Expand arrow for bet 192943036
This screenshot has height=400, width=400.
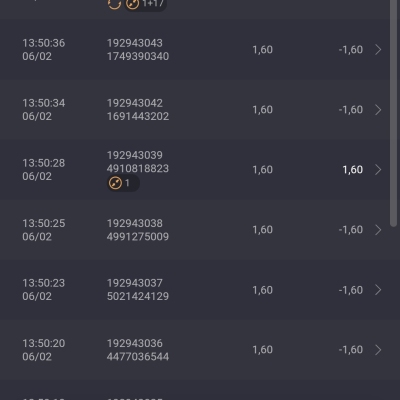click(378, 350)
